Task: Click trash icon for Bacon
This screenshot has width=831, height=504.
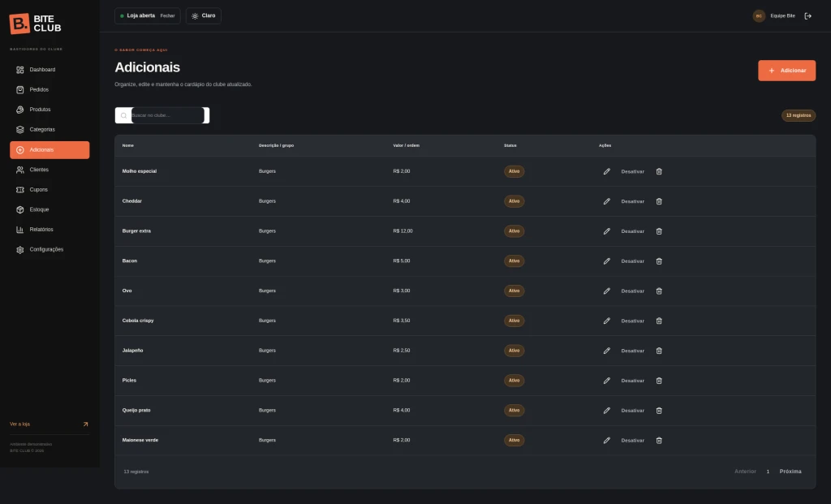Action: pyautogui.click(x=659, y=261)
